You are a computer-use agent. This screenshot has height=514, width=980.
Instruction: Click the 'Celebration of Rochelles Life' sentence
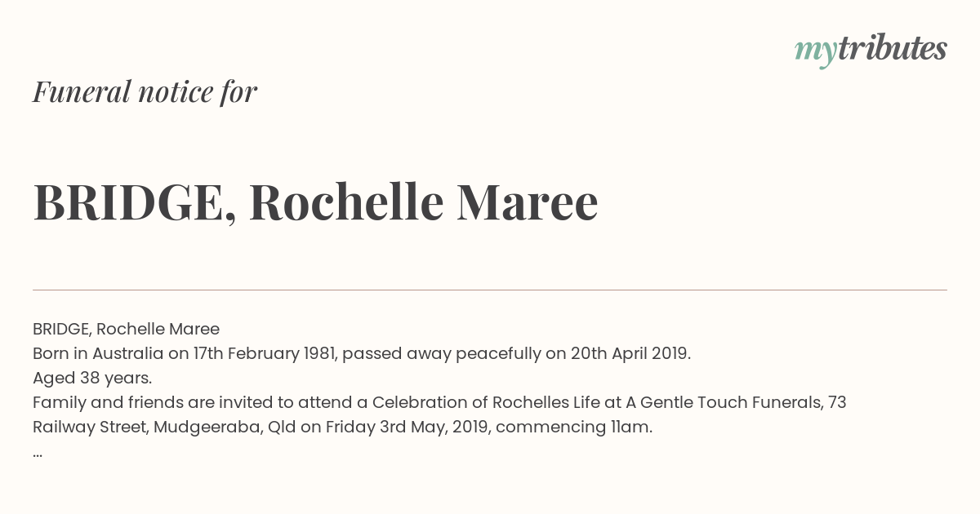click(439, 402)
